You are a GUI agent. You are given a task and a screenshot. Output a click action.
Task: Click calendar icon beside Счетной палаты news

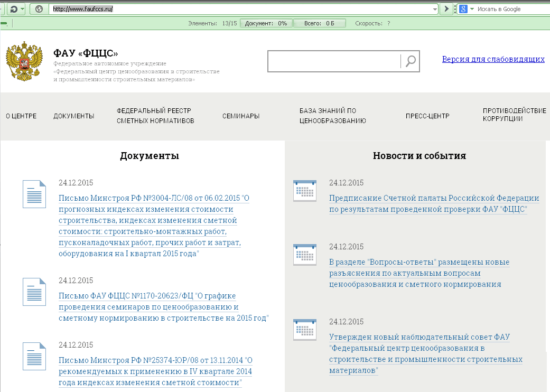[304, 191]
